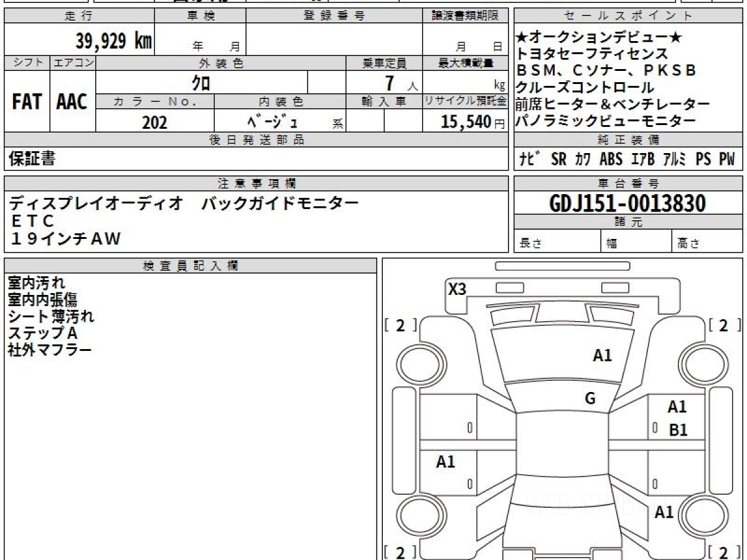Image resolution: width=747 pixels, height=560 pixels.
Task: Click the 最大積載量 header cell
Action: coord(465,63)
